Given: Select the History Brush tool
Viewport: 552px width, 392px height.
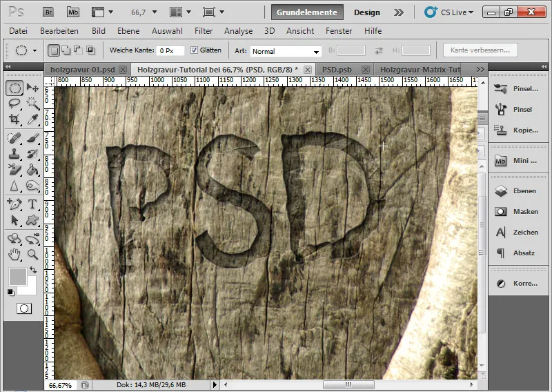Looking at the screenshot, I should tap(32, 154).
